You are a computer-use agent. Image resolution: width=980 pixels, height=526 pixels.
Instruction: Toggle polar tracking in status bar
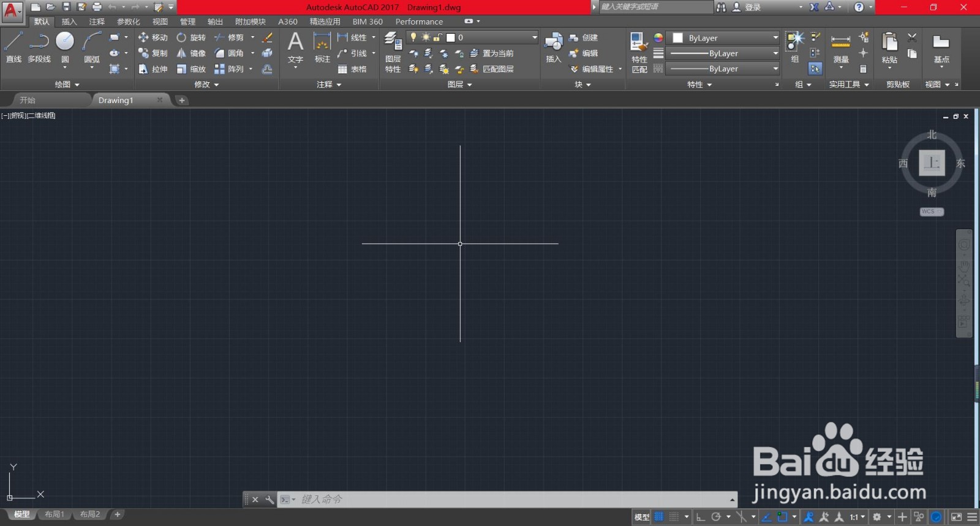point(716,517)
